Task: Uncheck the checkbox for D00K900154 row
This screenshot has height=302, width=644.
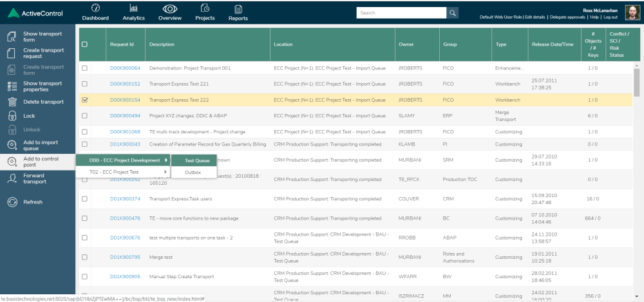Action: tap(84, 100)
